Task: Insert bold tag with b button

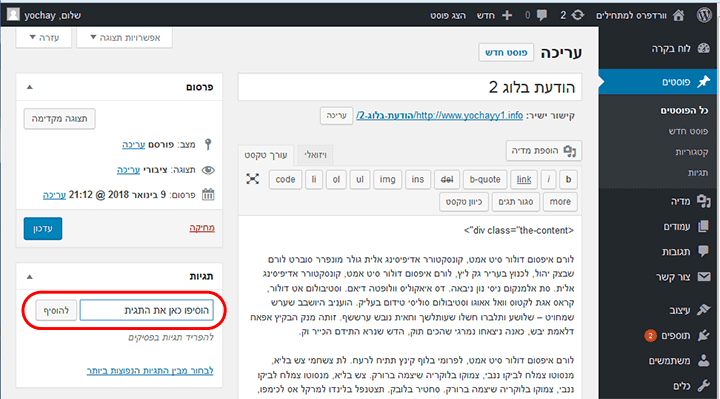Action: [568, 180]
